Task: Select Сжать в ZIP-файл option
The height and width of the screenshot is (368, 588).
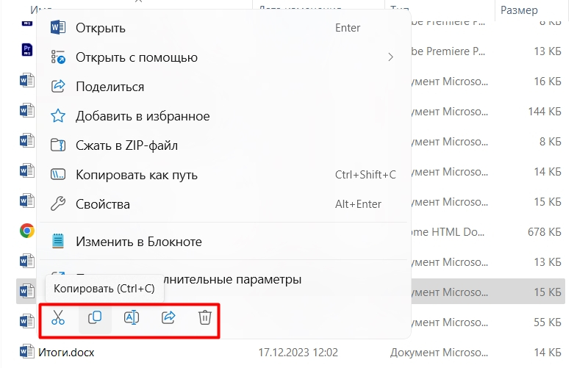Action: [x=126, y=145]
